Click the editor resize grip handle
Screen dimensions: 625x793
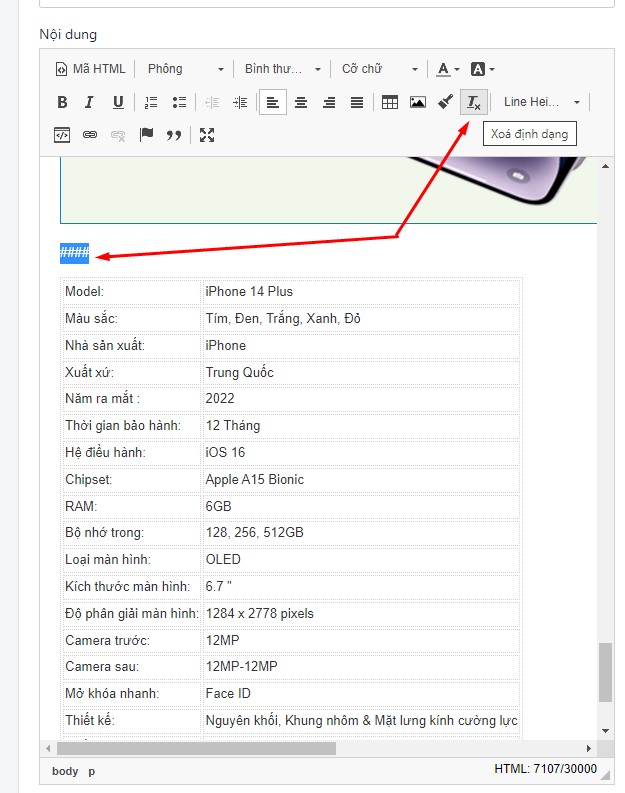click(x=606, y=774)
